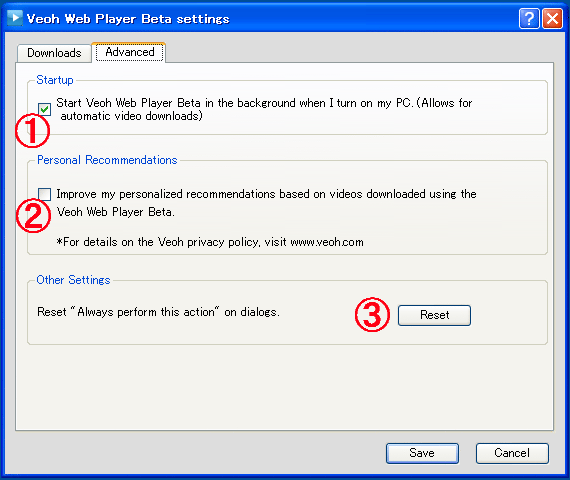
Task: Select the Advanced tab
Action: point(129,52)
